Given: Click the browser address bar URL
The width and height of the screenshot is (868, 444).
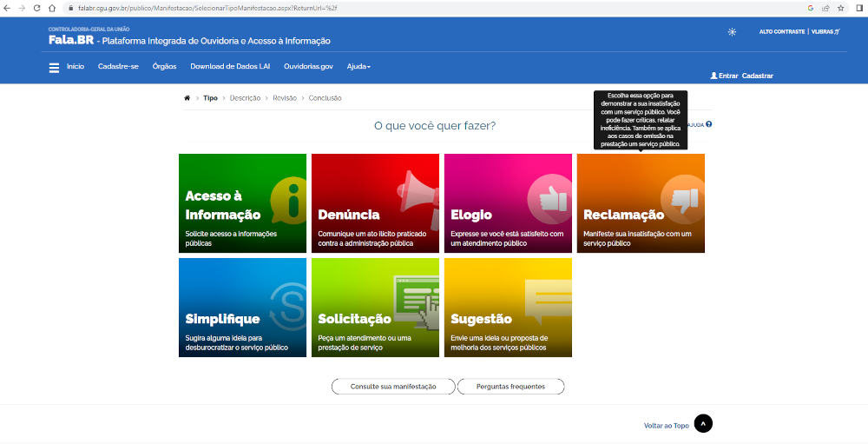Looking at the screenshot, I should [207, 9].
